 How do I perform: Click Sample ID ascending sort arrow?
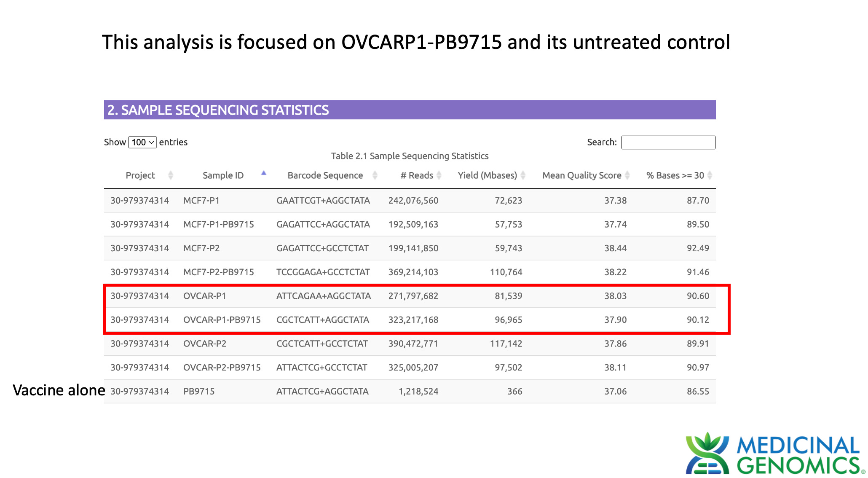(264, 173)
